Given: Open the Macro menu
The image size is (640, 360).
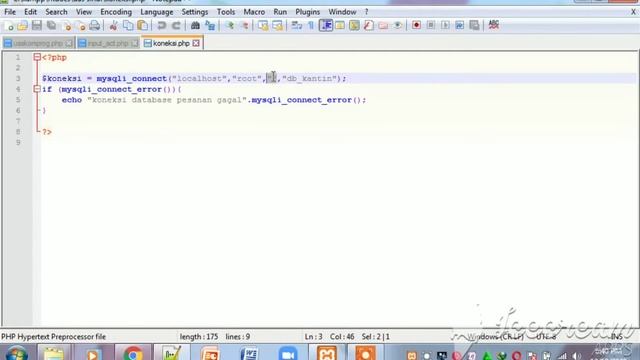Looking at the screenshot, I should [254, 12].
